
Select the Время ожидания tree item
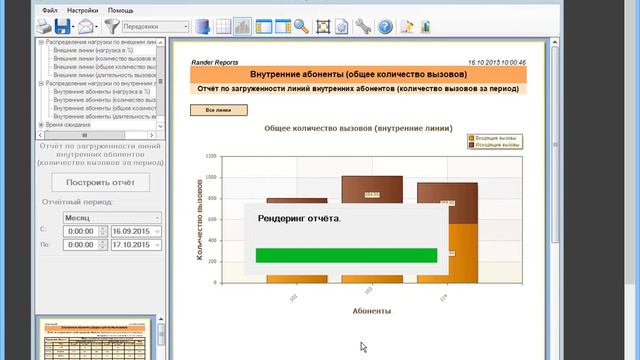(x=68, y=124)
